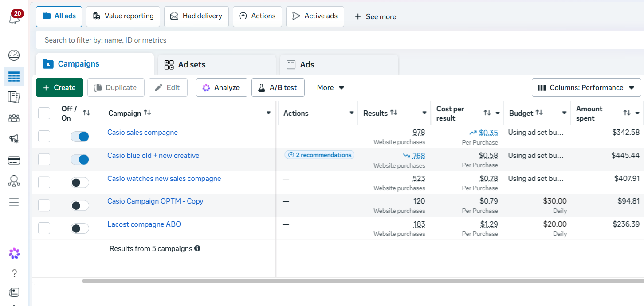Focus the search filter by name field
The image size is (644, 306).
click(x=340, y=40)
